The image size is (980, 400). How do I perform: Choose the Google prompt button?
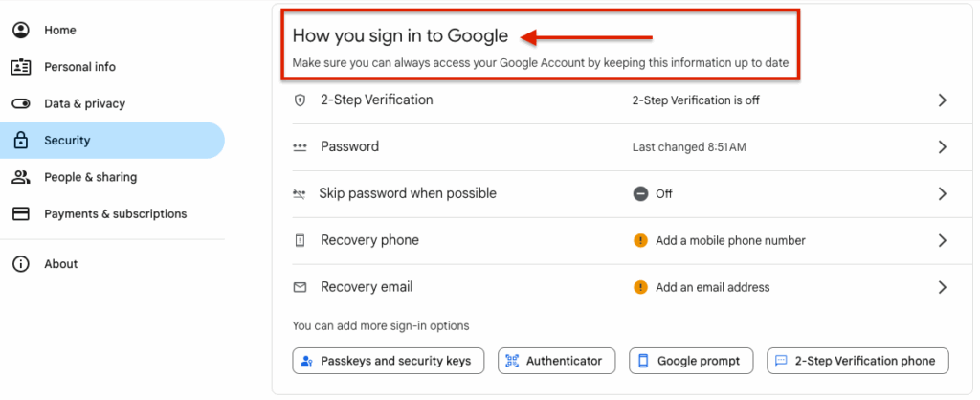[691, 361]
